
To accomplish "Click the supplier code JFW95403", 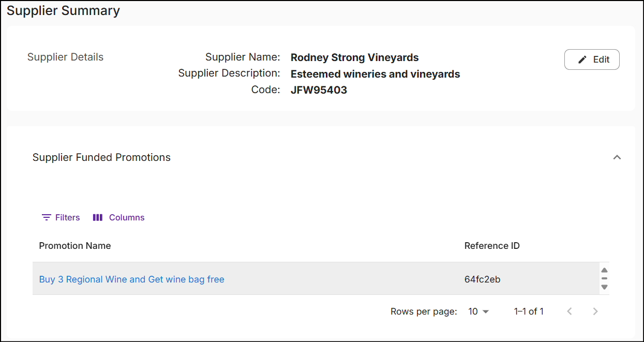I will pos(319,90).
